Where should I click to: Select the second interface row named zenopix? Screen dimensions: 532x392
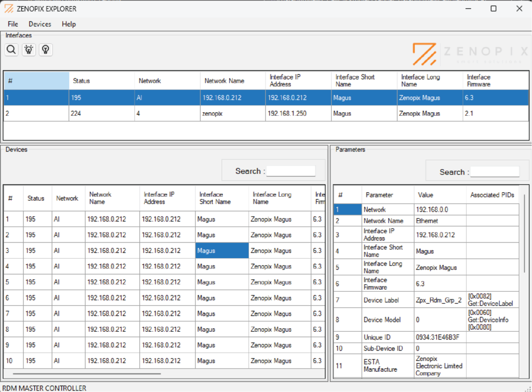(x=156, y=113)
